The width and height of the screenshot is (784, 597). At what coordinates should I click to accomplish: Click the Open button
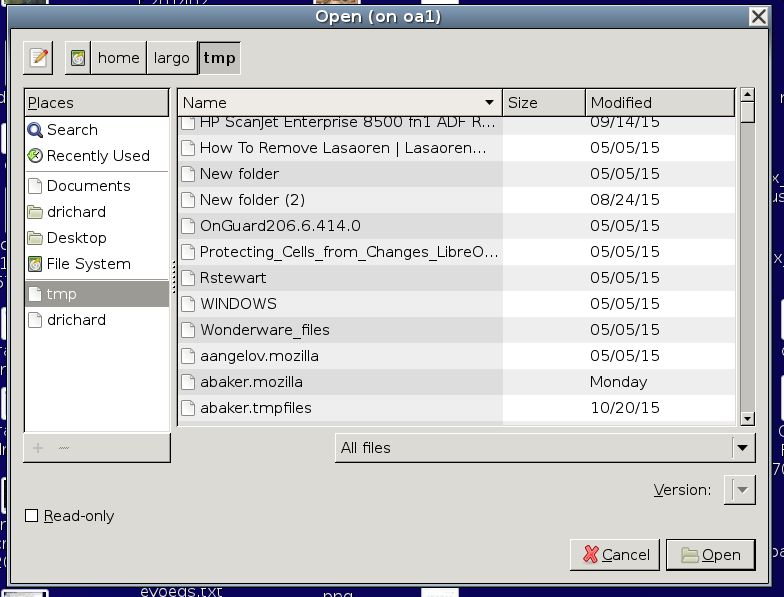(x=710, y=554)
